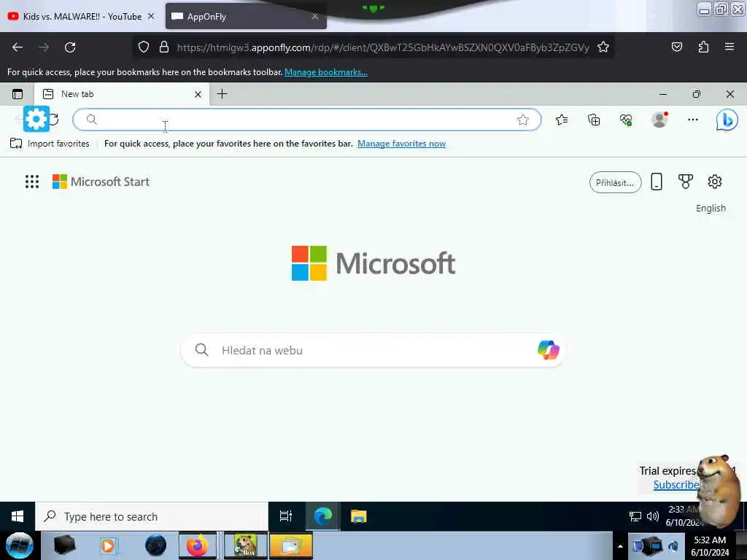
Task: Open Firefox tracking protection shield
Action: [144, 47]
